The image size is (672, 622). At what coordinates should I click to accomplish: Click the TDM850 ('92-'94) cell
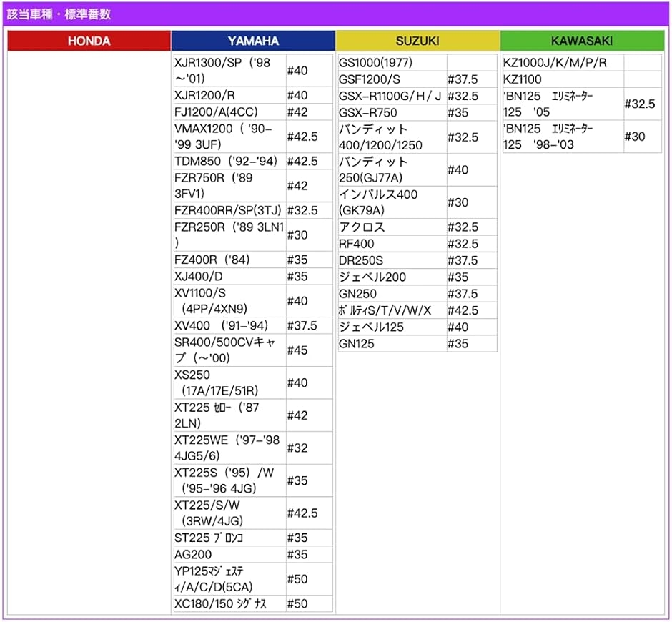229,161
